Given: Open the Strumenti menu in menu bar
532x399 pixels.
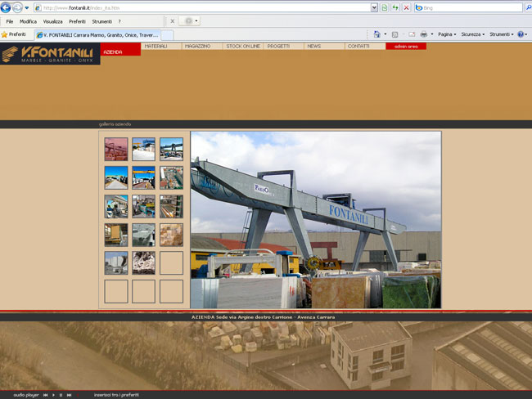Looking at the screenshot, I should click(x=101, y=21).
